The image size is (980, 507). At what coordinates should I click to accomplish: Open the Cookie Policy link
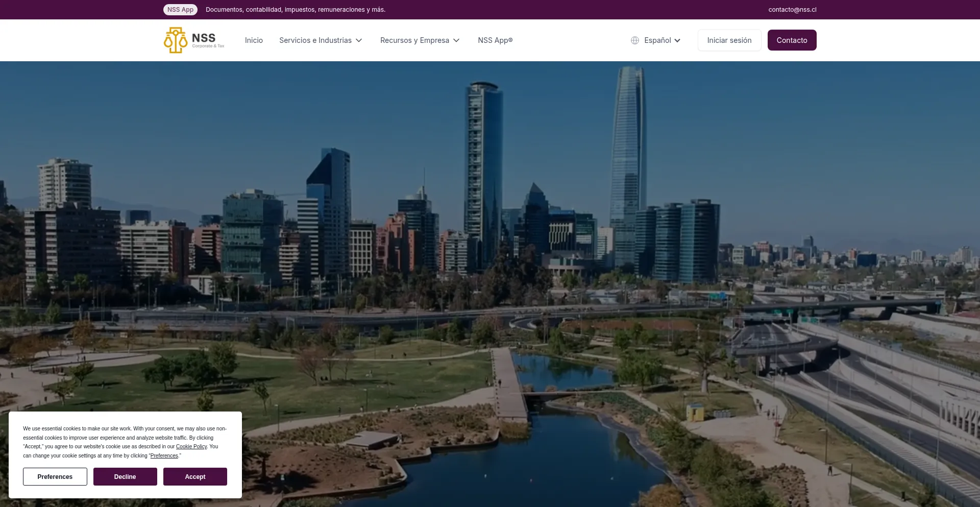pyautogui.click(x=191, y=447)
